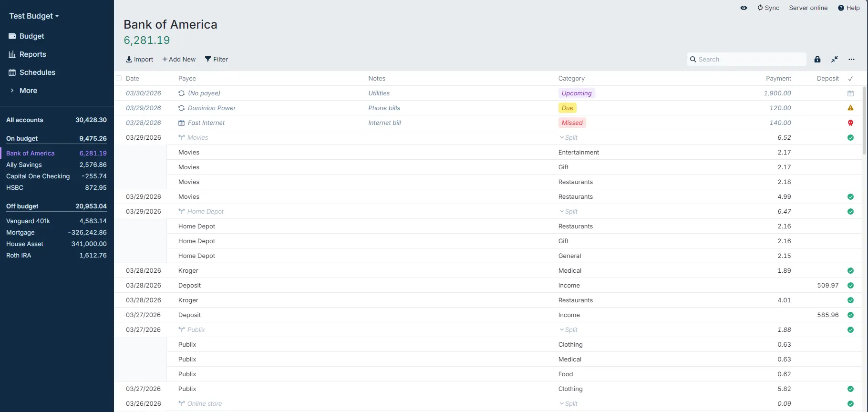Click the calendar icon on Utilities schedule row

tap(850, 93)
